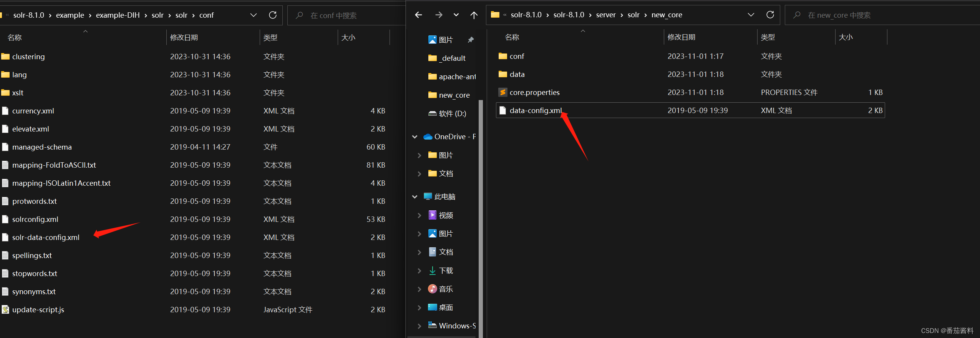Screen dimensions: 980x338
Task: Open 桌面 folder icon in navigation pane
Action: click(x=433, y=307)
